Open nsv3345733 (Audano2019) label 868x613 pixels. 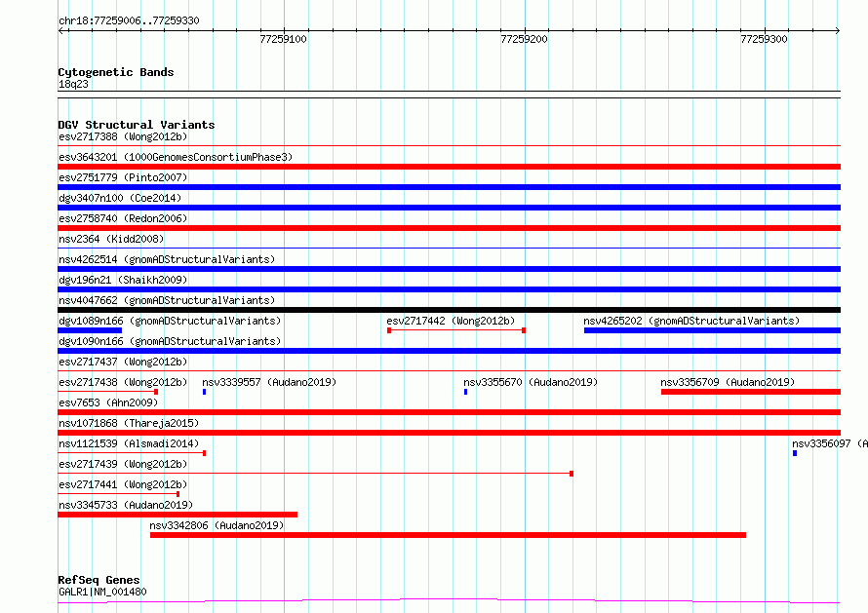pyautogui.click(x=126, y=505)
